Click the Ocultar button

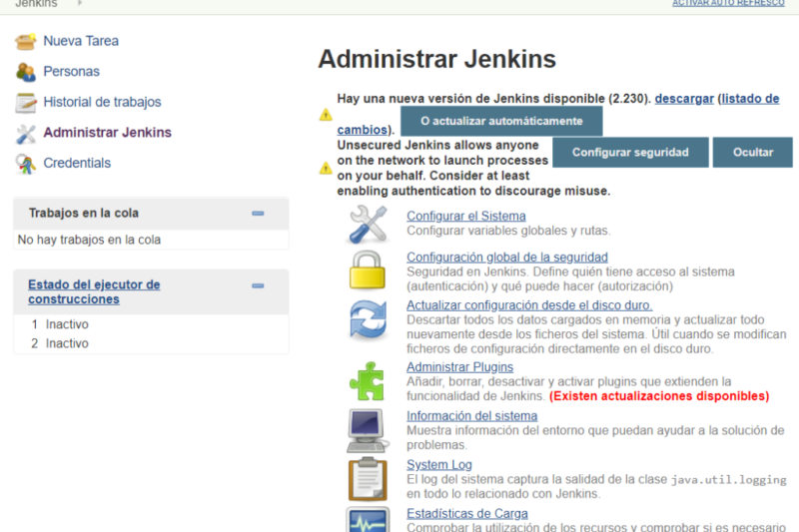coord(753,153)
